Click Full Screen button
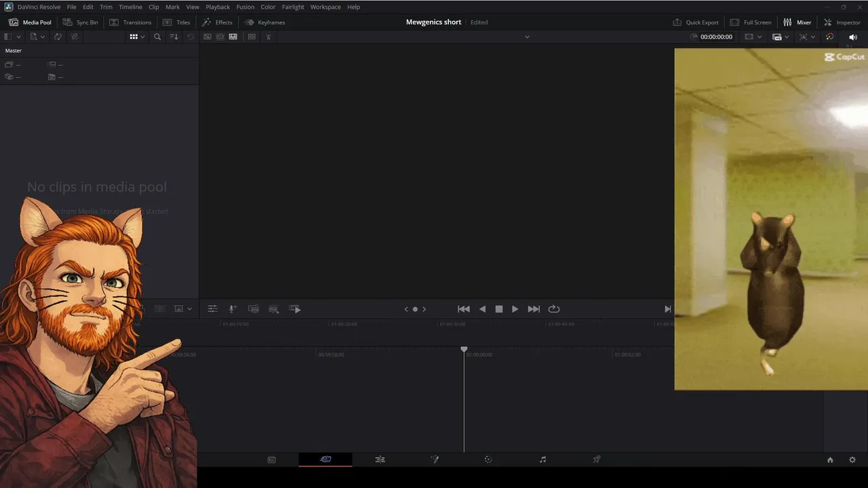Screen dimensions: 868x488 point(751,22)
